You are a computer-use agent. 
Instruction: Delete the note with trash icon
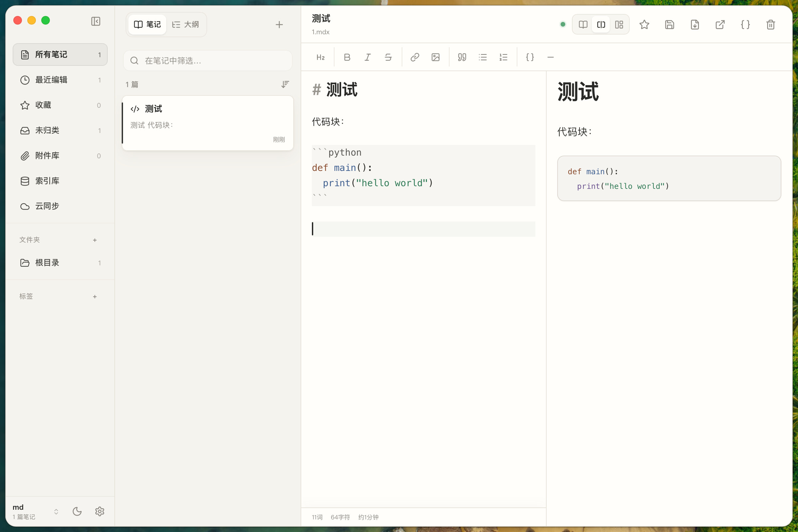770,25
